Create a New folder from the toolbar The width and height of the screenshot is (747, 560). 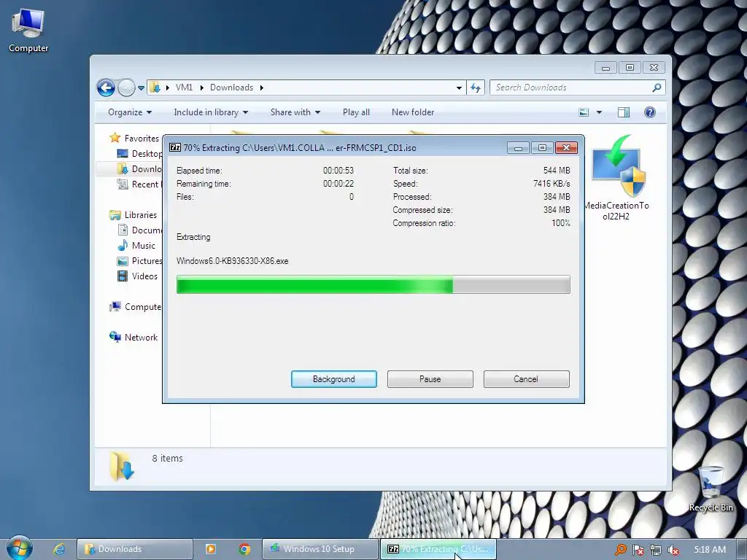413,112
